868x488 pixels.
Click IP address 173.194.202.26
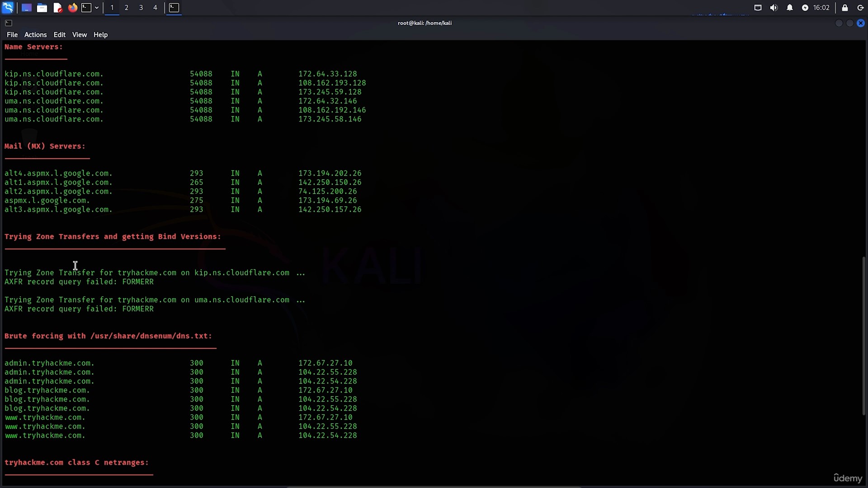coord(330,174)
